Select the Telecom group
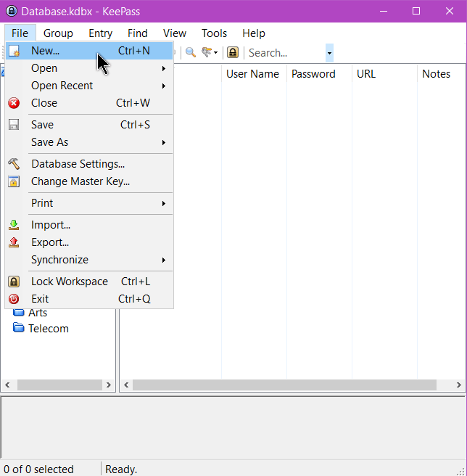Image resolution: width=467 pixels, height=476 pixels. [49, 329]
